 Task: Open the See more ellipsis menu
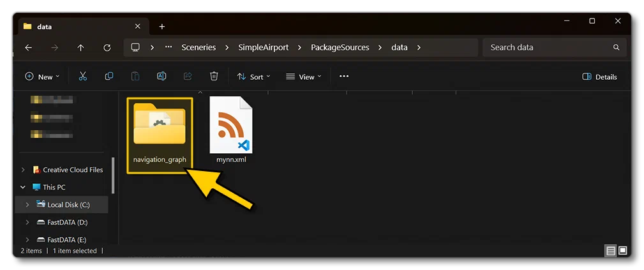344,77
